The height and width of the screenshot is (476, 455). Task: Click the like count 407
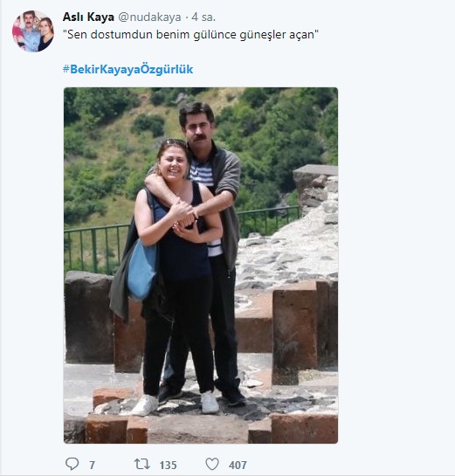pyautogui.click(x=238, y=465)
